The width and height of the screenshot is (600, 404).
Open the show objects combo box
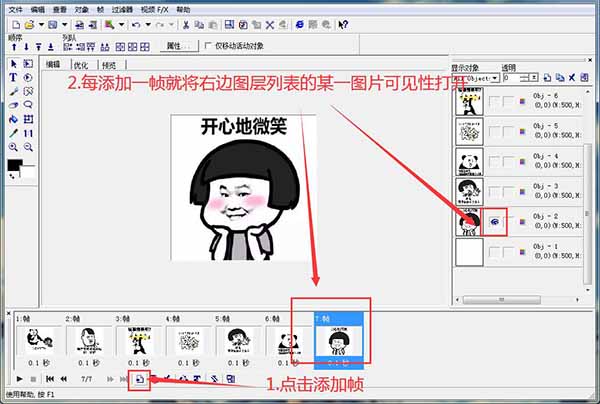pos(476,78)
